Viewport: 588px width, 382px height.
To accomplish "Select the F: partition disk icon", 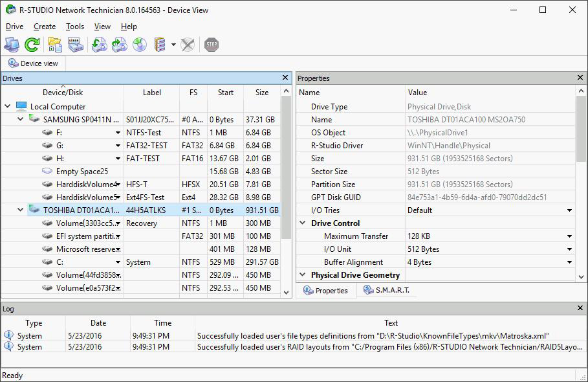I will click(47, 133).
